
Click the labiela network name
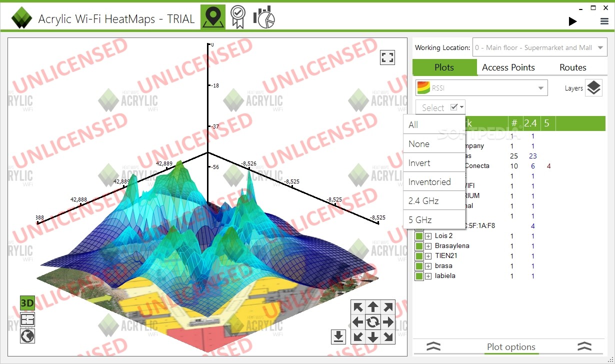click(x=445, y=275)
